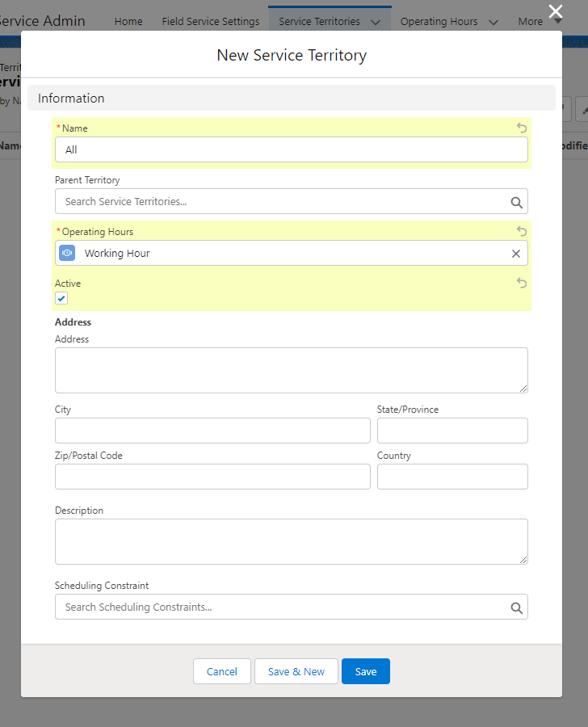Viewport: 588px width, 727px height.
Task: Cancel the new service territory form
Action: point(222,671)
